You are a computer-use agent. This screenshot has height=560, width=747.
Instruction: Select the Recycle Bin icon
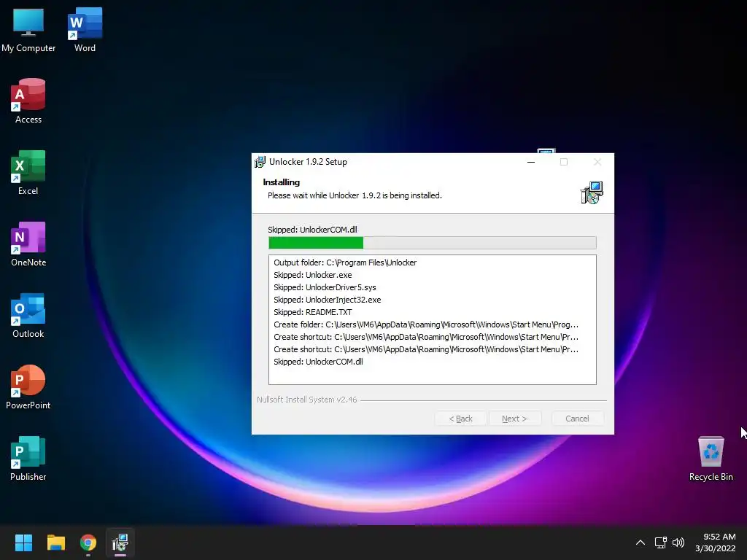tap(711, 458)
